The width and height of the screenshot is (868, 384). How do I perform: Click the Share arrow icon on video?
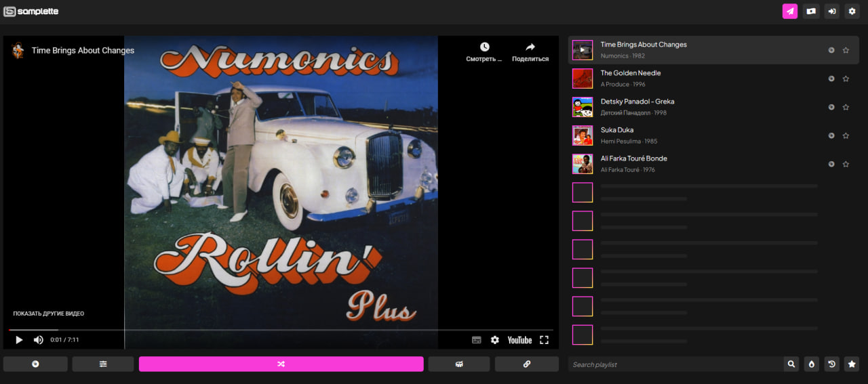(530, 47)
